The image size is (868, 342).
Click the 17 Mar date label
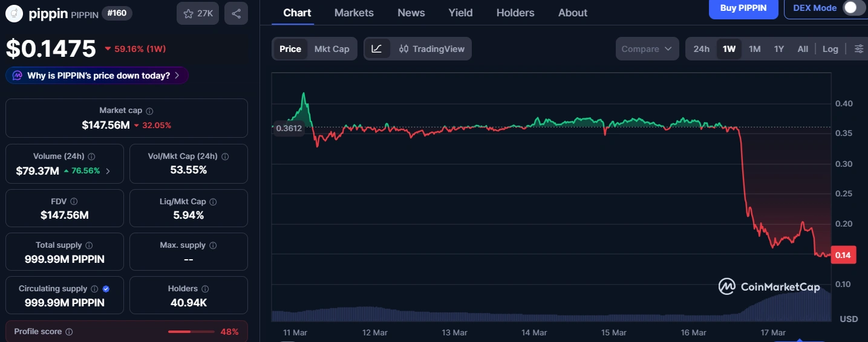pyautogui.click(x=773, y=332)
